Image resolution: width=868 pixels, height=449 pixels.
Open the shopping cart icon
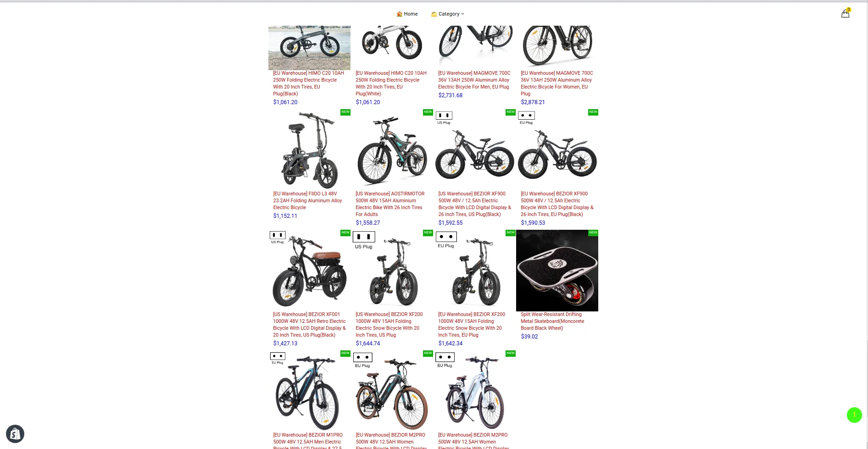[x=845, y=13]
